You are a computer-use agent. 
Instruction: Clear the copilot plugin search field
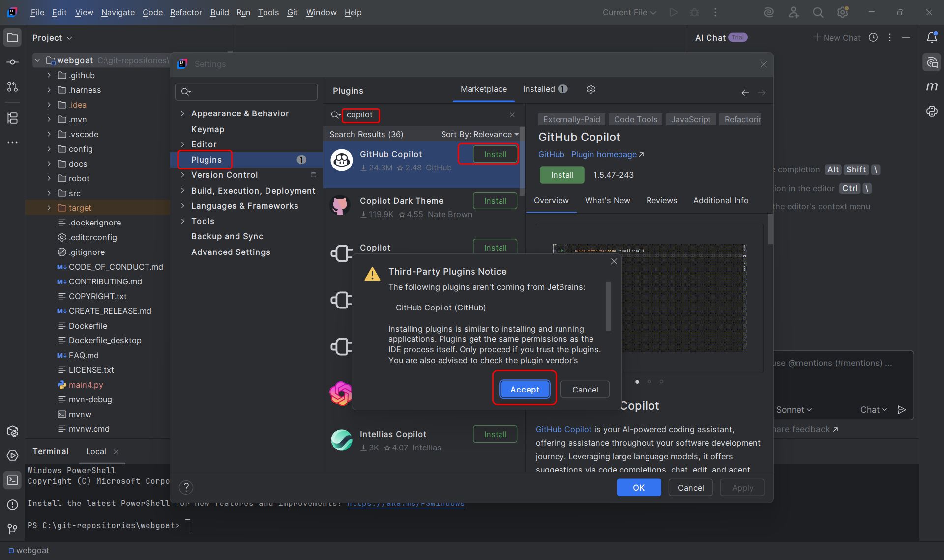[512, 115]
